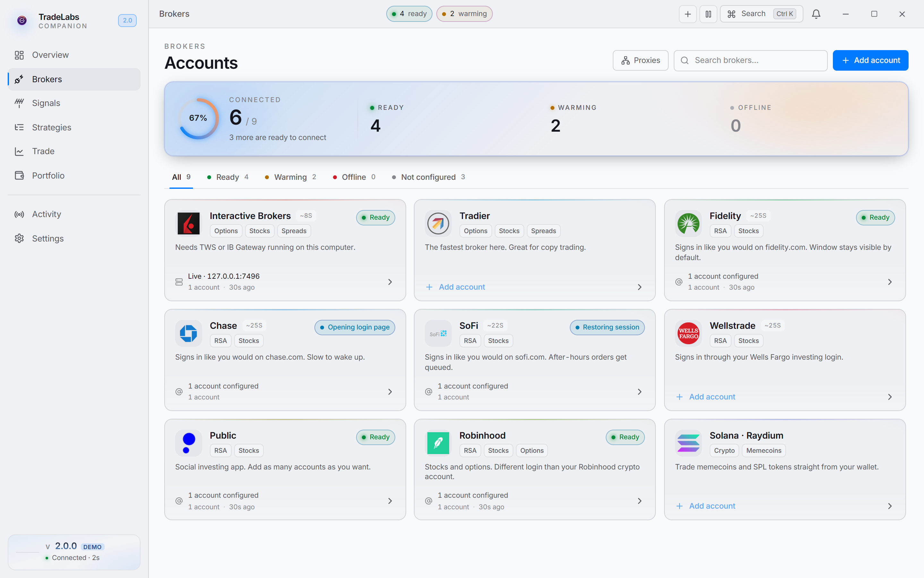This screenshot has width=924, height=578.
Task: Add an account to Wellstrade
Action: tap(705, 397)
